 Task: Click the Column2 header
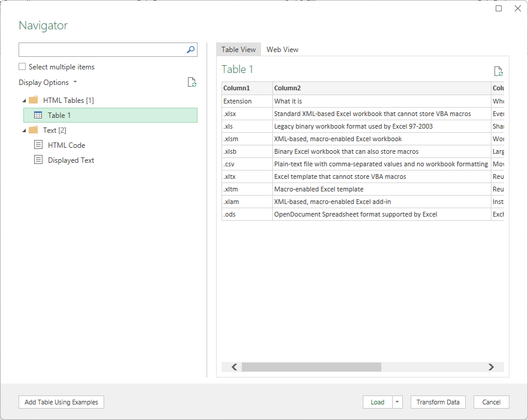point(382,88)
